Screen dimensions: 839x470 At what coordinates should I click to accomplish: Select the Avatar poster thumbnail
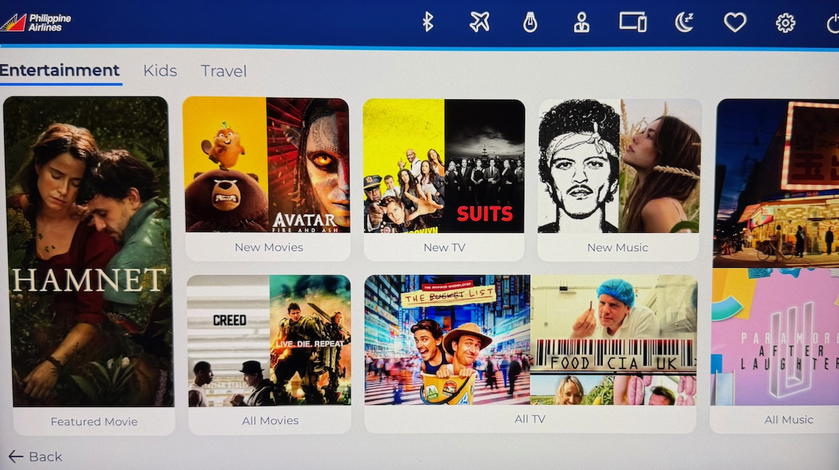coord(308,165)
